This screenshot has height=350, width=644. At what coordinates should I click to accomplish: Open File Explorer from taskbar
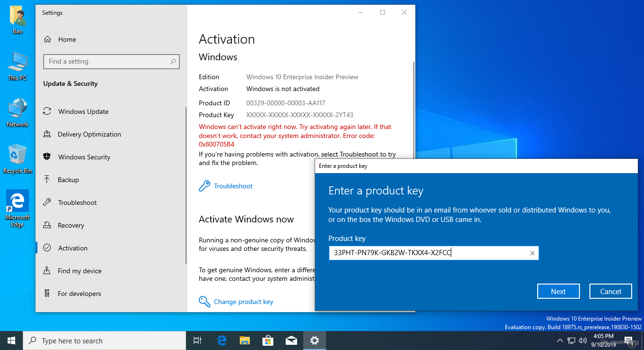(x=245, y=341)
